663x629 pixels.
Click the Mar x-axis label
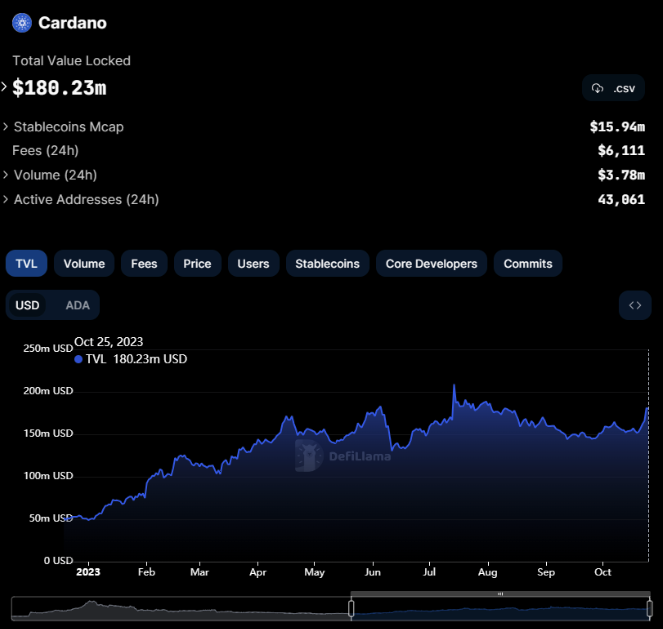199,572
